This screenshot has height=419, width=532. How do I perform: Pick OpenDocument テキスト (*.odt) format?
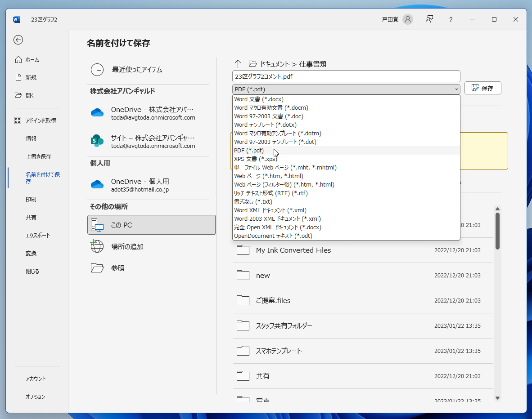click(x=346, y=236)
